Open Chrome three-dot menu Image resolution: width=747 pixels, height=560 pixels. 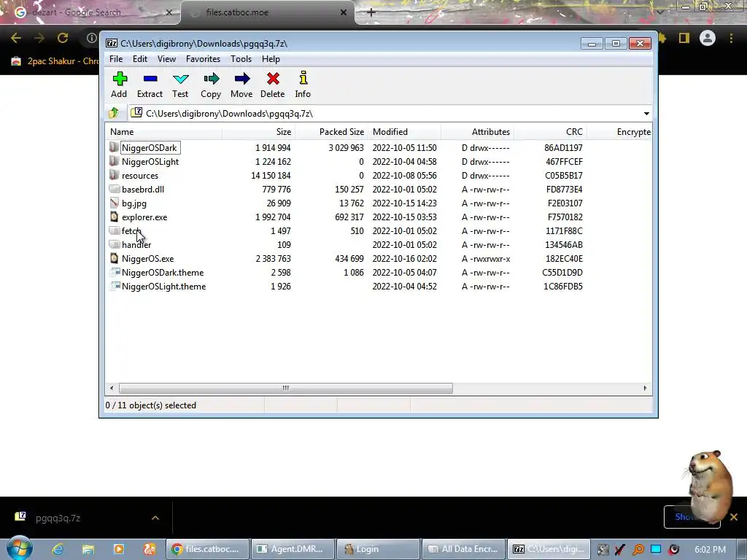point(731,38)
